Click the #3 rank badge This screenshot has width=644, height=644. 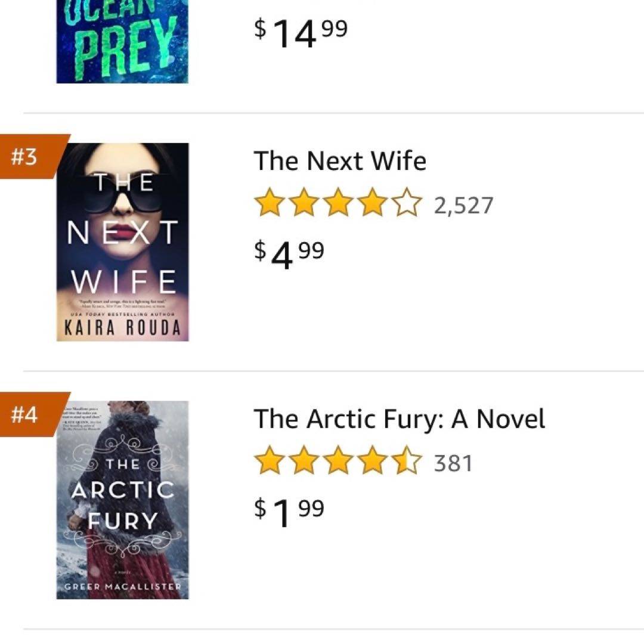coord(27,157)
